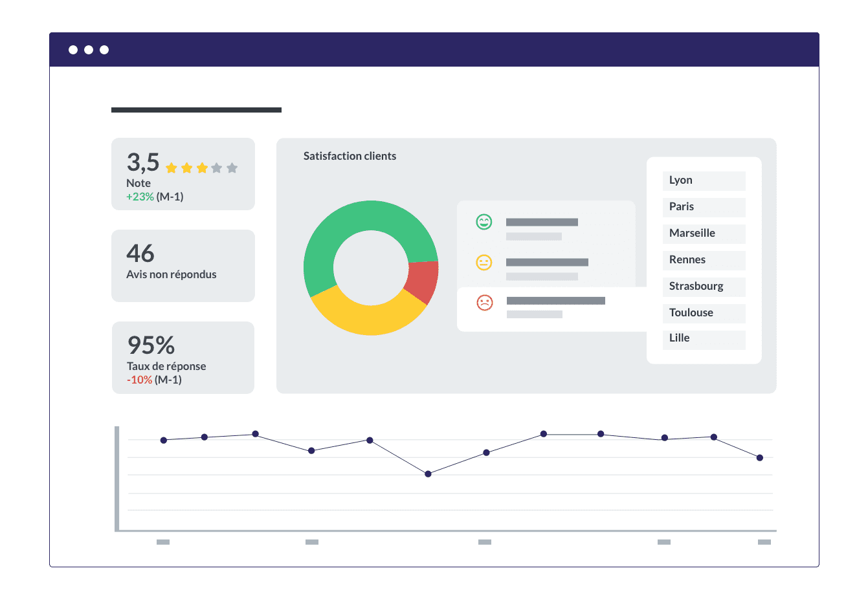Click the first yellow rating star
The height and width of the screenshot is (599, 868).
coord(172,168)
